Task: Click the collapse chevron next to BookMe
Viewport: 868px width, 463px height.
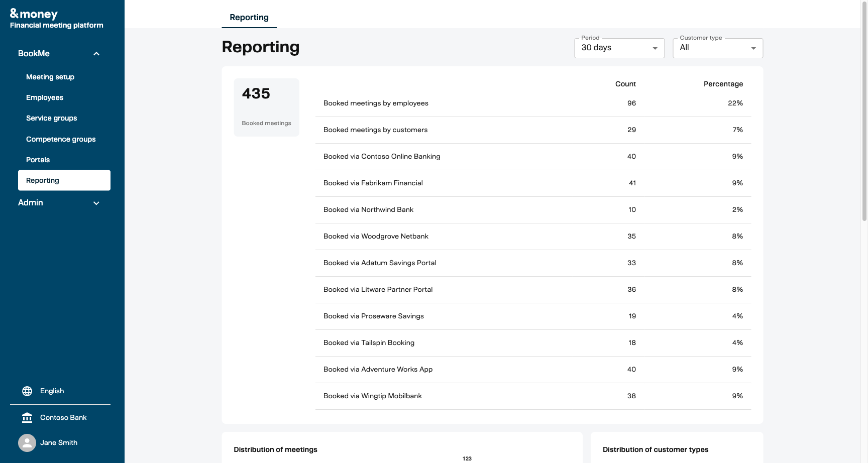Action: click(x=96, y=53)
